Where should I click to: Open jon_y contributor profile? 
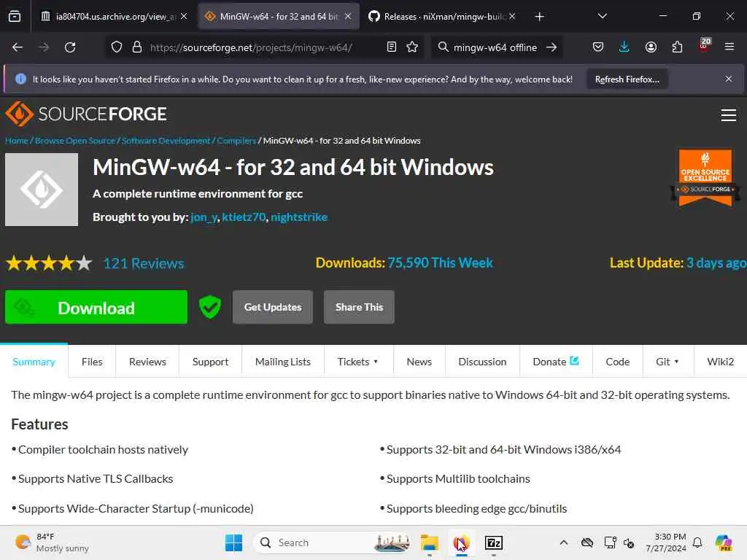tap(204, 217)
